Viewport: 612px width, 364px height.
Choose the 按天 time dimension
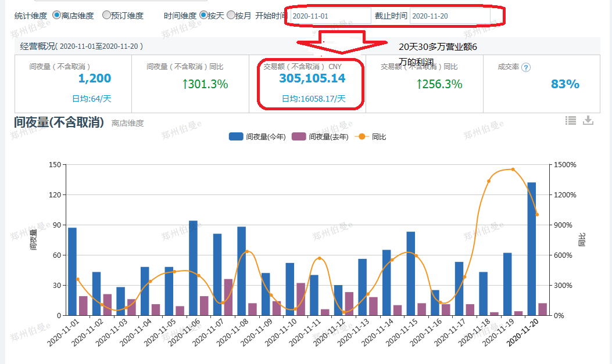coord(203,15)
